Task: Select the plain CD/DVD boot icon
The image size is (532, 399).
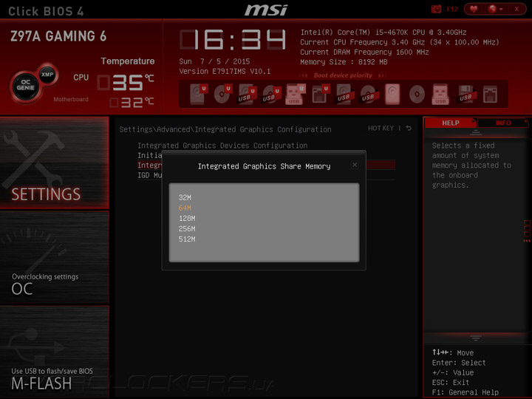Action: click(417, 94)
